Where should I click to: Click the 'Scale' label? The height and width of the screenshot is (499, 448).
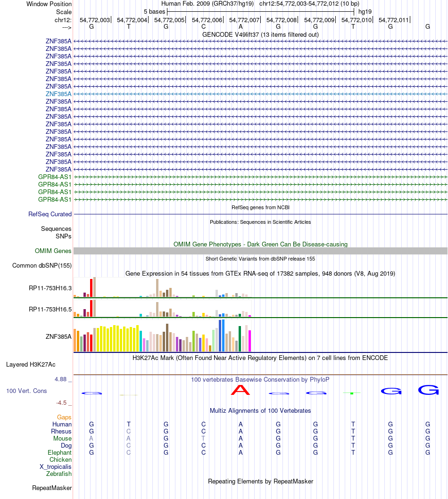click(64, 12)
